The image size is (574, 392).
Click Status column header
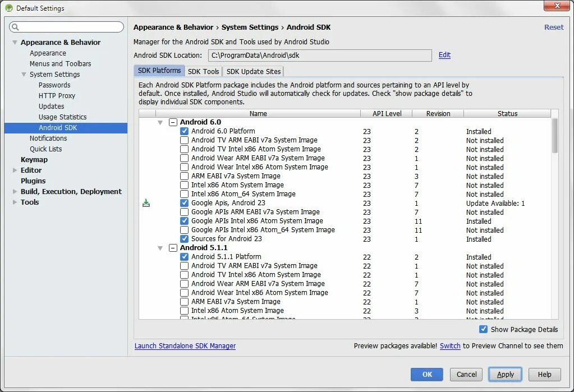point(507,113)
